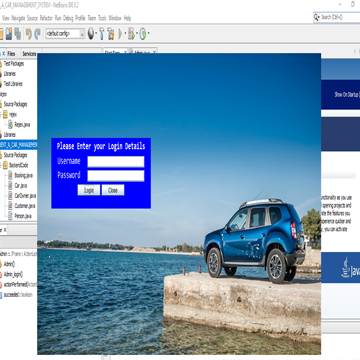Select the highlighted RENT_A_CAR_MANAGEMENT project node
Viewport: 360px width, 360px height.
coord(18,145)
